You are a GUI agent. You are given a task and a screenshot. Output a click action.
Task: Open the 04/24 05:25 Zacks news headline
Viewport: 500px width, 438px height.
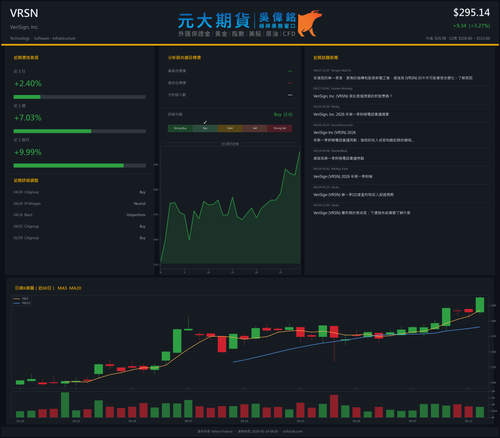pyautogui.click(x=353, y=195)
